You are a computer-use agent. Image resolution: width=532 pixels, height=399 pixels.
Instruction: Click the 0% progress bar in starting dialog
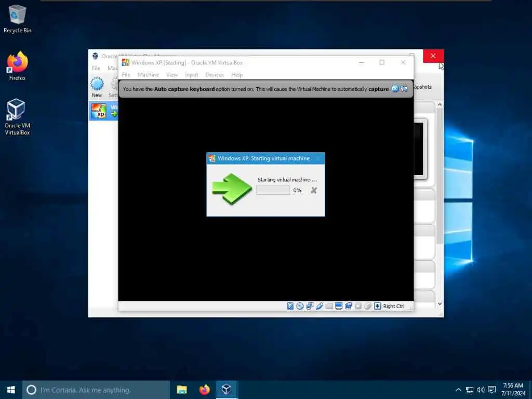273,190
